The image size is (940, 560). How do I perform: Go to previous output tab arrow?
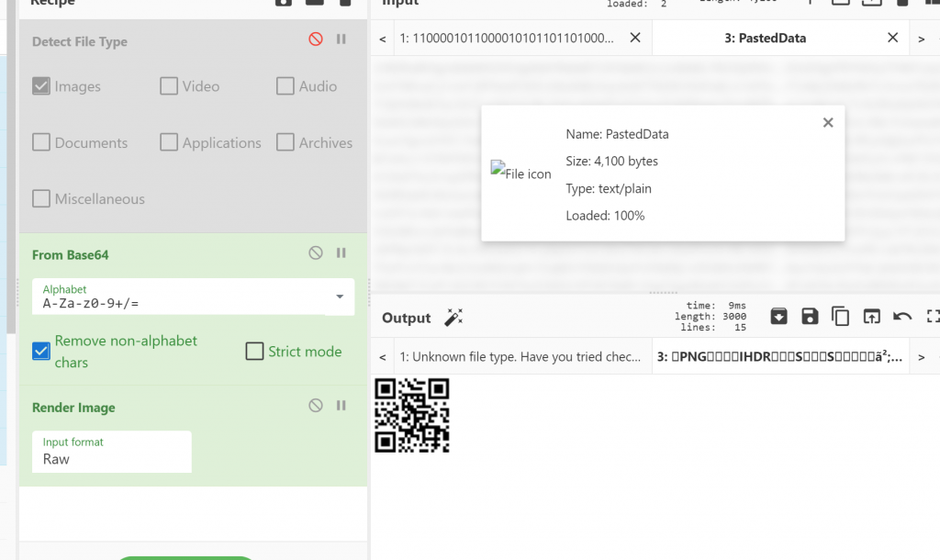[x=383, y=357]
